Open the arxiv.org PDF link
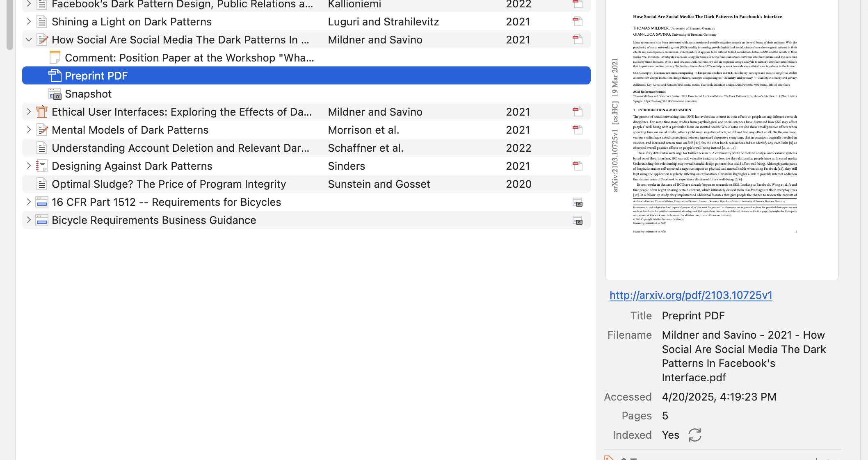The width and height of the screenshot is (868, 460). [x=691, y=295]
